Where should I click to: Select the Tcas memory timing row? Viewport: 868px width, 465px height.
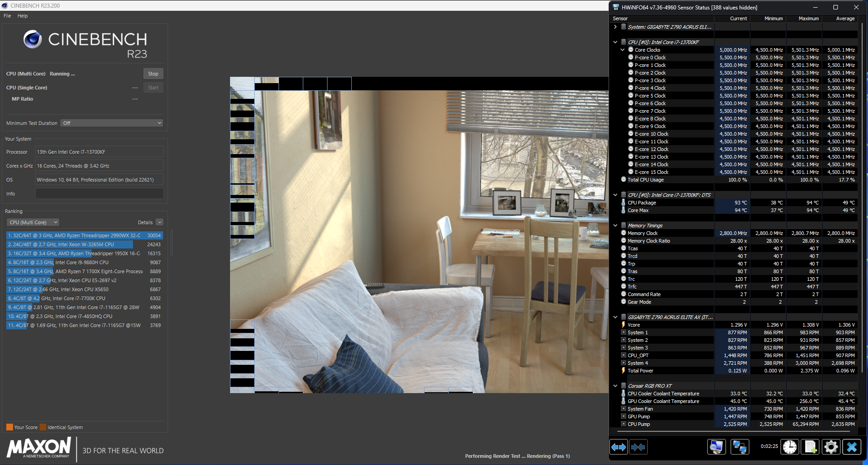point(735,248)
